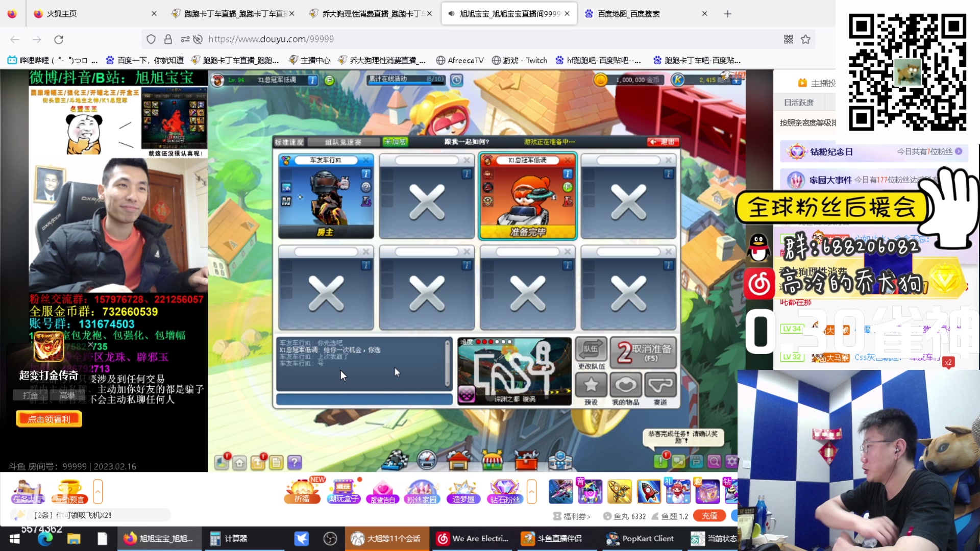
Task: Select the 组队竞速赛 mode tab
Action: (x=344, y=142)
